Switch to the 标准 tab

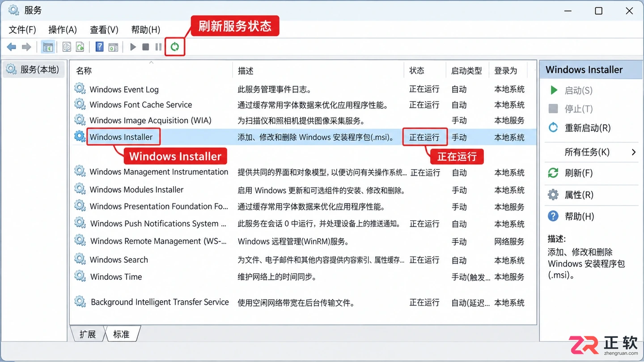coord(121,334)
